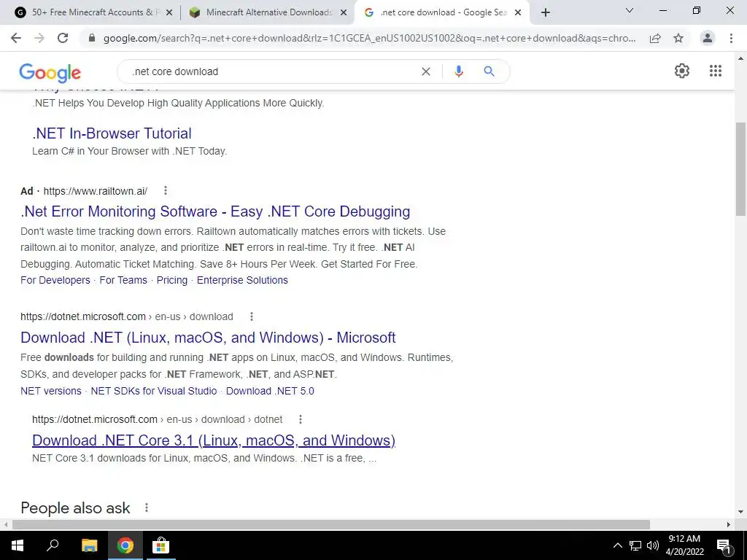Open File Explorer from taskbar
The height and width of the screenshot is (560, 747).
pyautogui.click(x=89, y=545)
